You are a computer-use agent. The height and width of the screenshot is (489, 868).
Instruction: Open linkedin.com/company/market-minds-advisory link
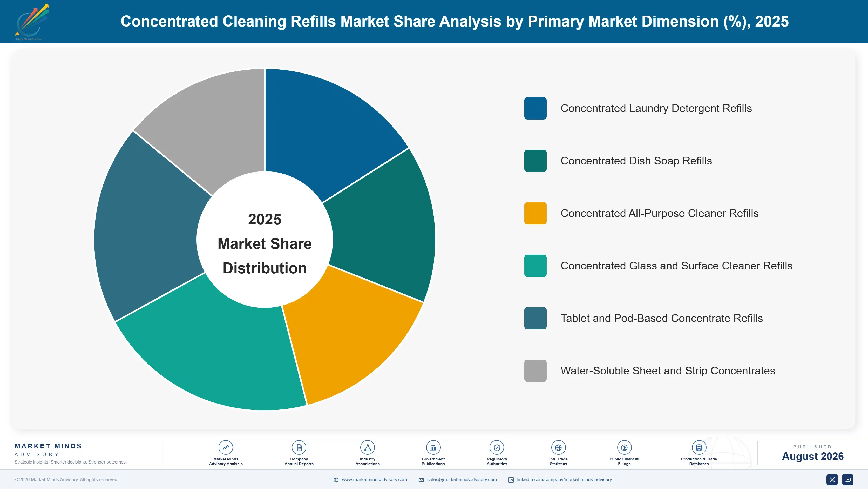point(564,480)
